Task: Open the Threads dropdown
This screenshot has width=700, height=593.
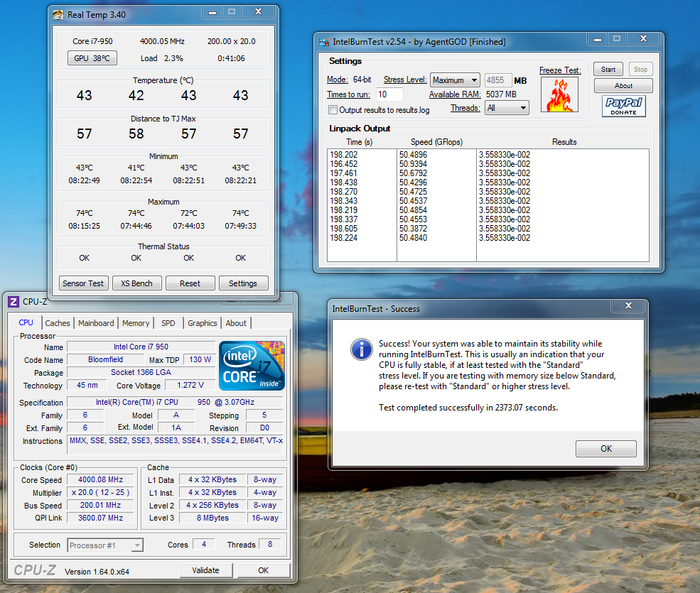Action: (x=507, y=108)
